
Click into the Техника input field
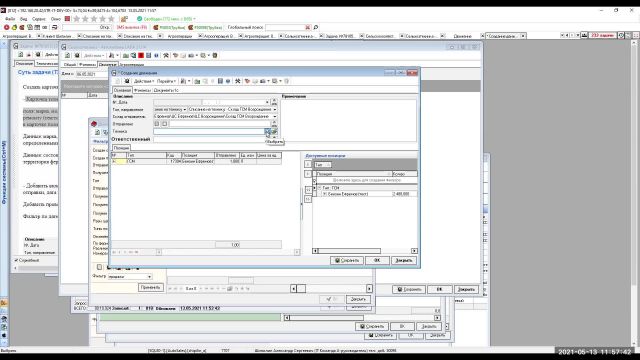[x=209, y=131]
